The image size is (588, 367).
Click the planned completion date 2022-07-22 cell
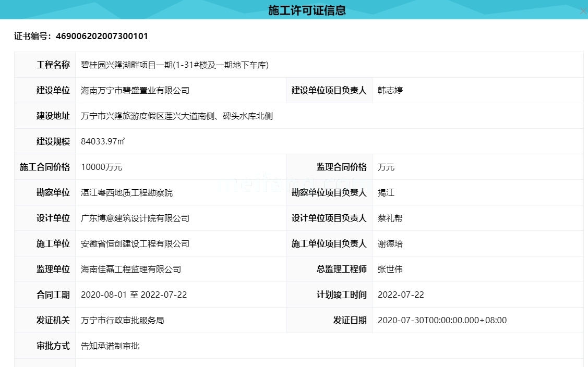pyautogui.click(x=400, y=295)
